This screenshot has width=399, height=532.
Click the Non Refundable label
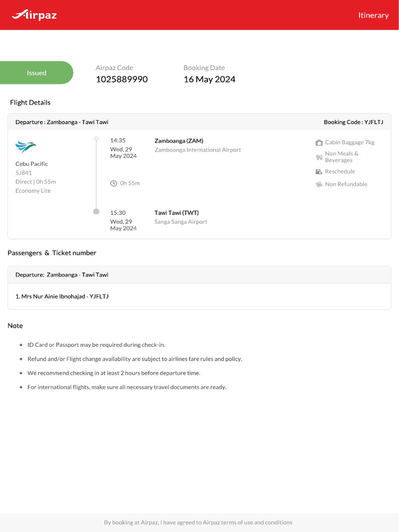coord(346,184)
